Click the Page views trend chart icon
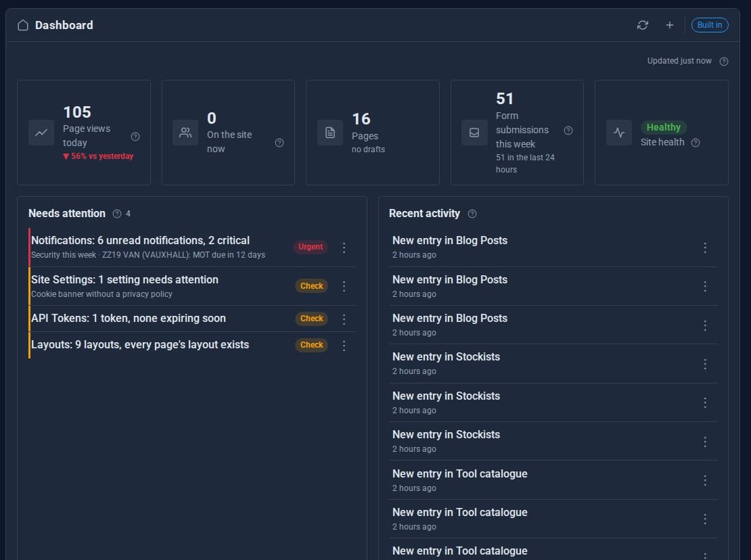Screen dimensions: 751x560 41,132
